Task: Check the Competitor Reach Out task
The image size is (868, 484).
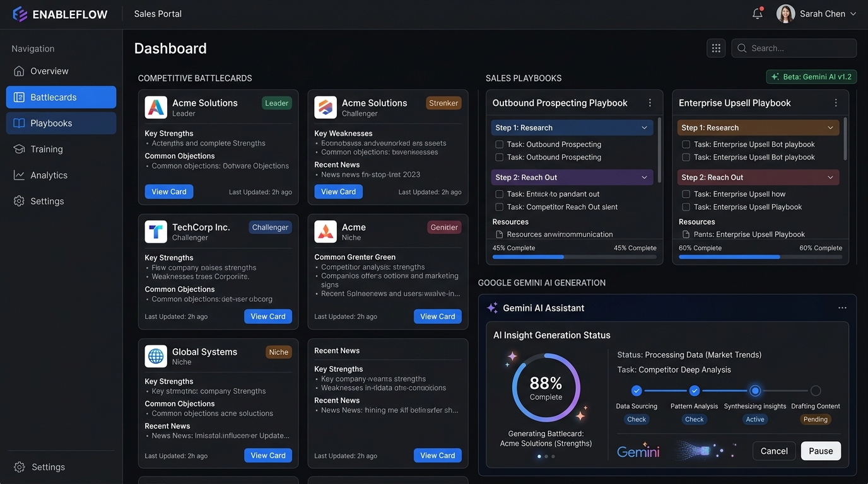Action: (x=500, y=207)
